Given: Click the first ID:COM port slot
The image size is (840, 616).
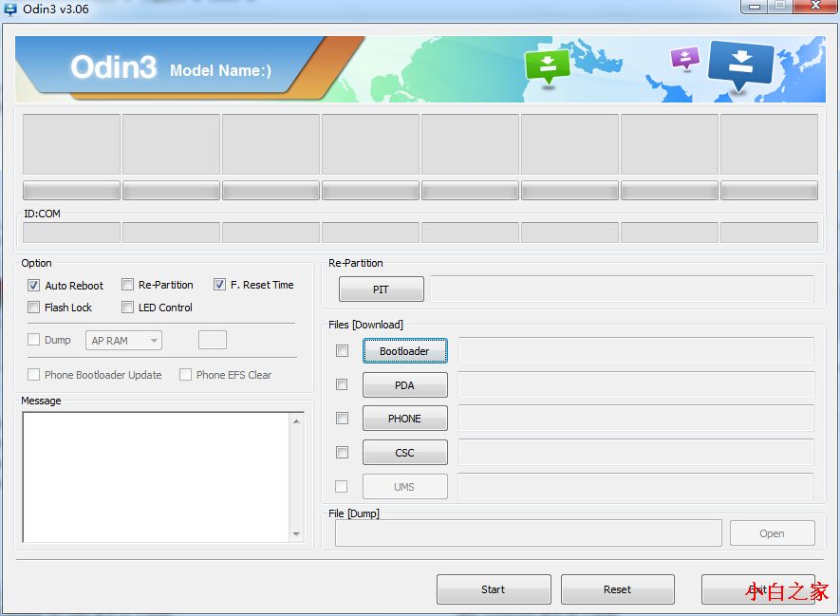Looking at the screenshot, I should (x=71, y=233).
